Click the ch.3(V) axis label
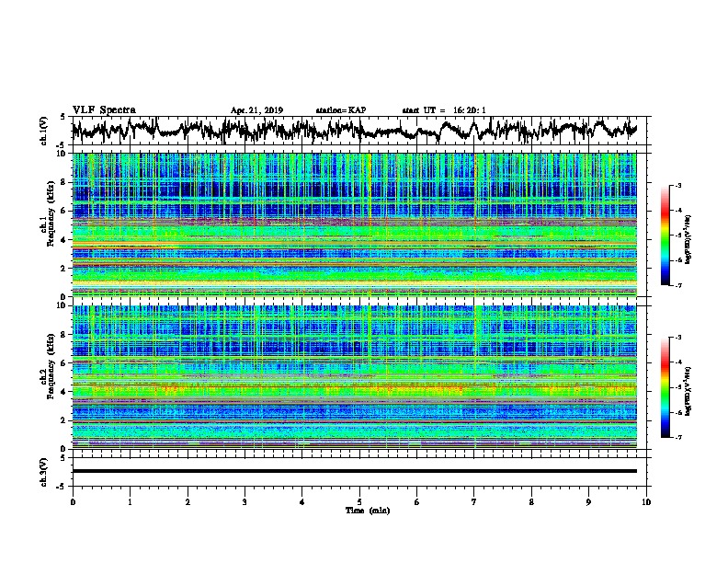This screenshot has height=563, width=728. 44,472
